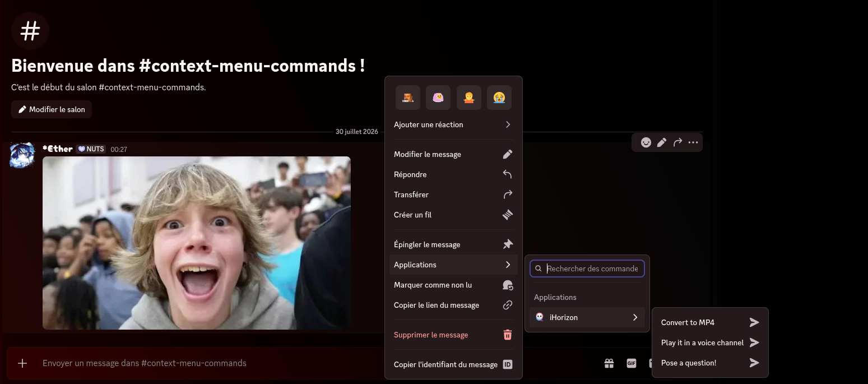Screen dimensions: 868x384
Task: Expand the Applications submenu entry
Action: click(453, 265)
